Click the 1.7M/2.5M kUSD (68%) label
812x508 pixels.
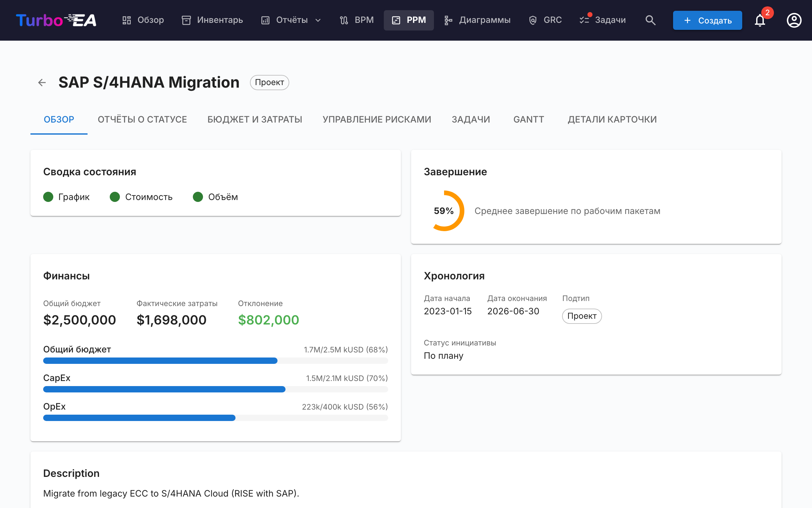click(346, 350)
